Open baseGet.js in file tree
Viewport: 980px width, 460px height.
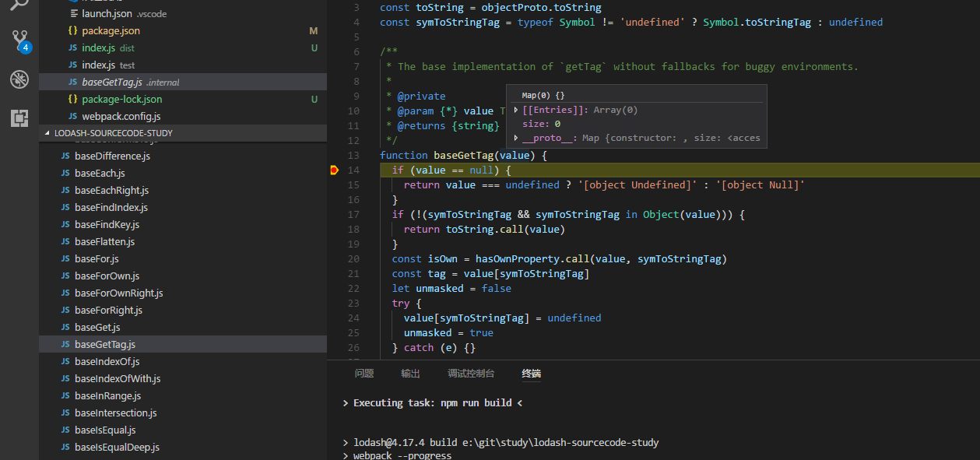pos(183,327)
